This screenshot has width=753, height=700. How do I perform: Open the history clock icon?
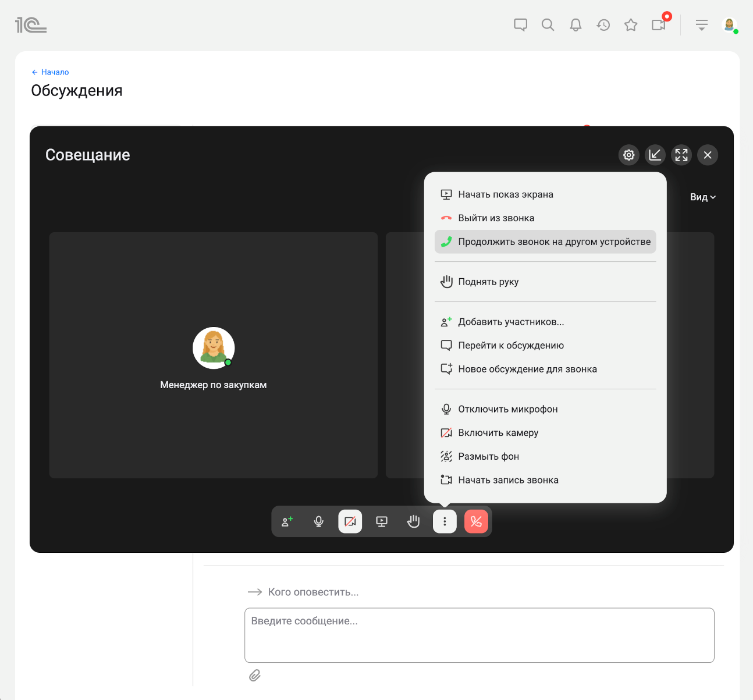pyautogui.click(x=603, y=25)
